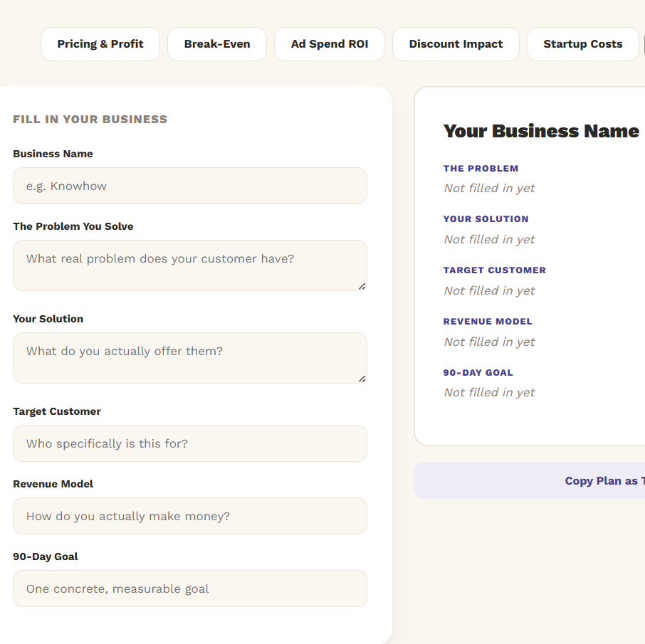
Task: Switch to the Break-Even tab
Action: point(217,44)
